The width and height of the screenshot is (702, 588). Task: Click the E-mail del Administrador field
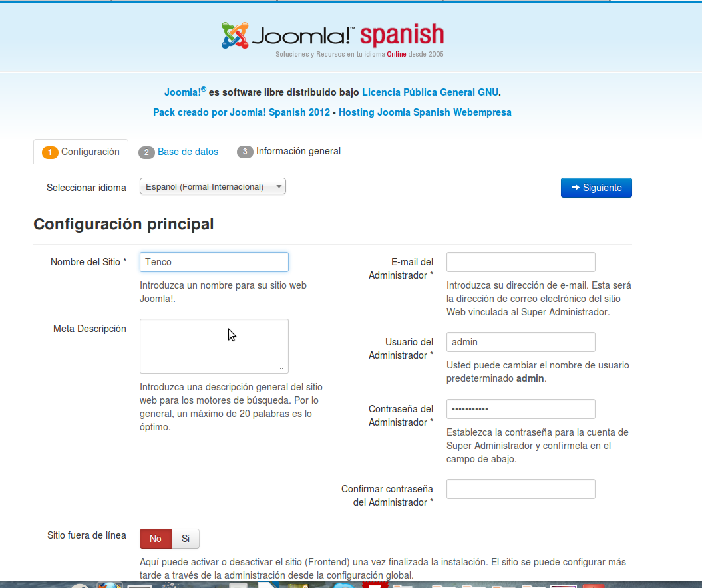click(520, 262)
